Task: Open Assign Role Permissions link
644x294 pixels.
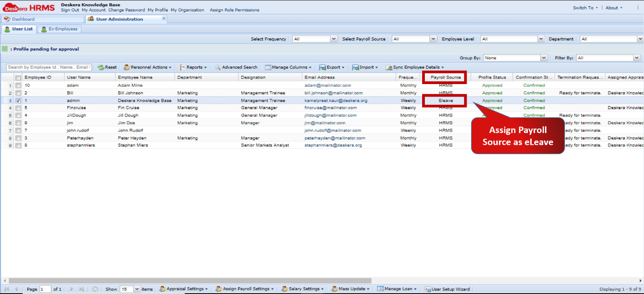Action: click(x=234, y=10)
